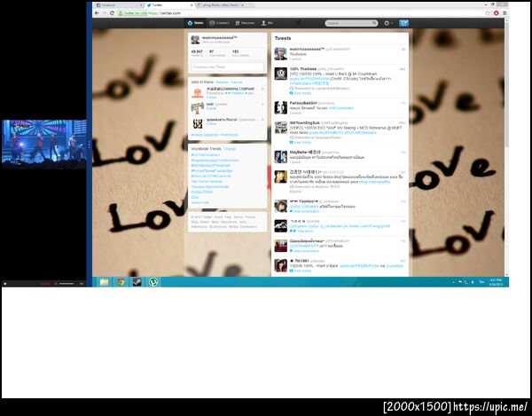Click the video frame in the left player window
The width and height of the screenshot is (532, 416).
point(43,145)
